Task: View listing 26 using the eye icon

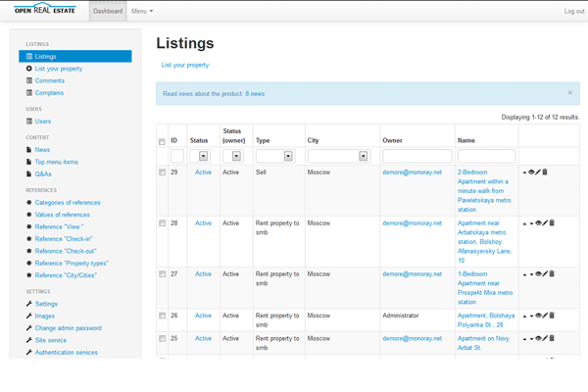Action: [x=538, y=317]
